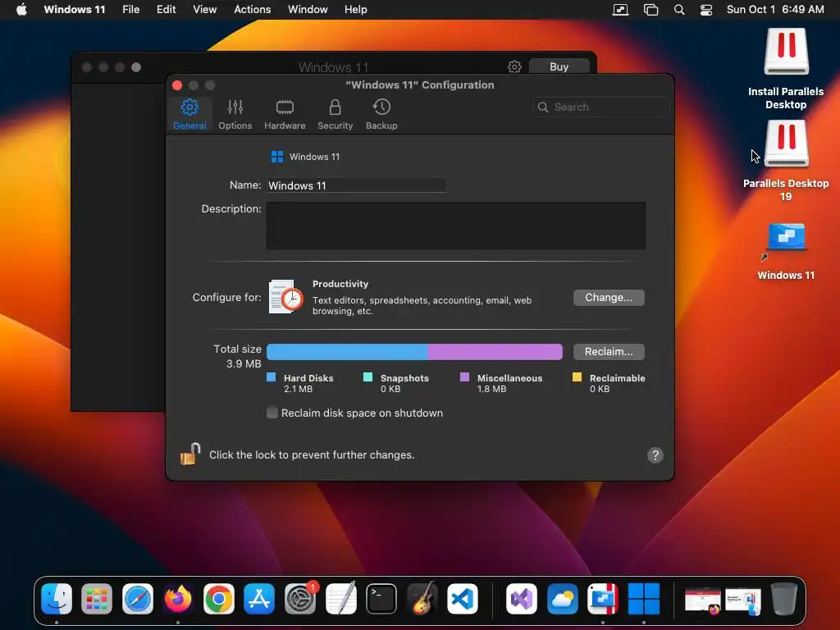Open gear settings in Windows 11 window
This screenshot has height=630, width=840.
[514, 66]
